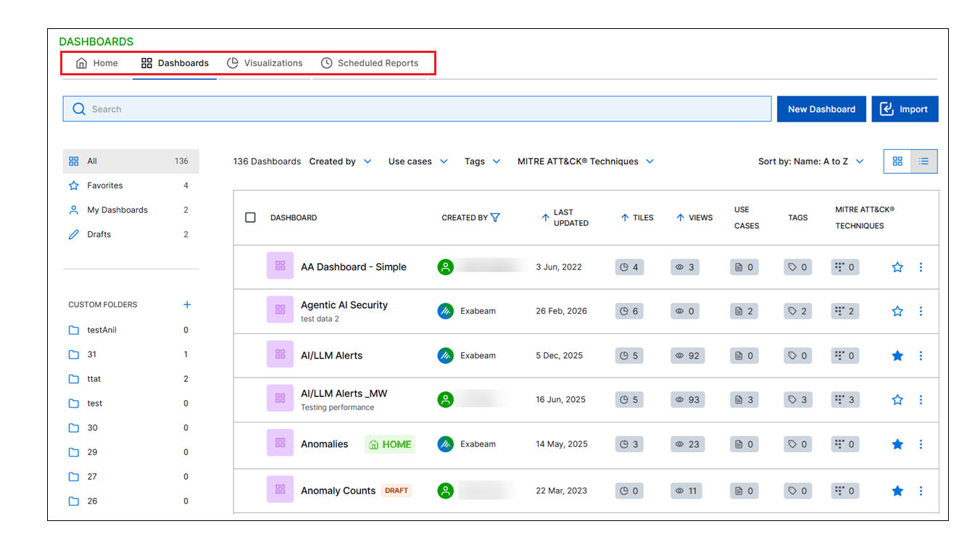Image resolution: width=980 pixels, height=550 pixels.
Task: Open three-dot menu for AA Dashboard - Simple
Action: point(921,267)
